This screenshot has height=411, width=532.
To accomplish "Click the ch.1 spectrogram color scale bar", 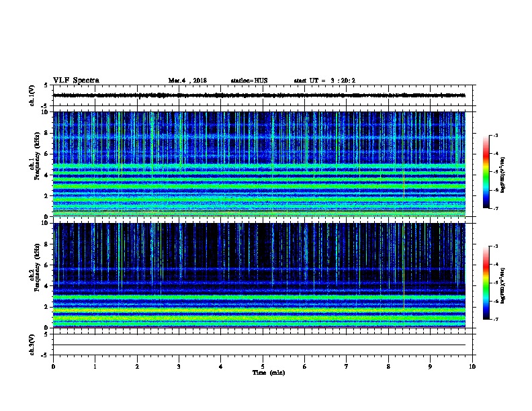I will (x=486, y=172).
